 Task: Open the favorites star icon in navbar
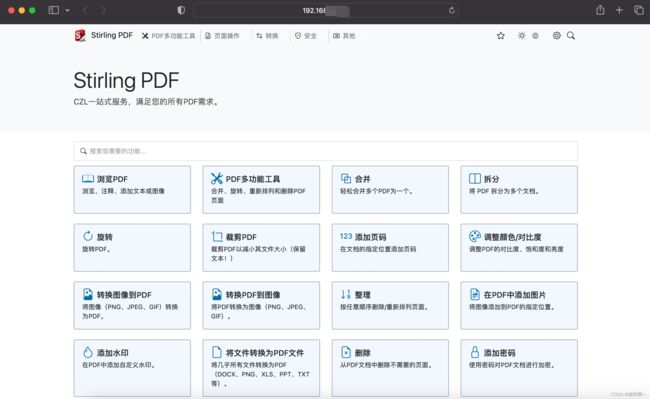[x=501, y=36]
